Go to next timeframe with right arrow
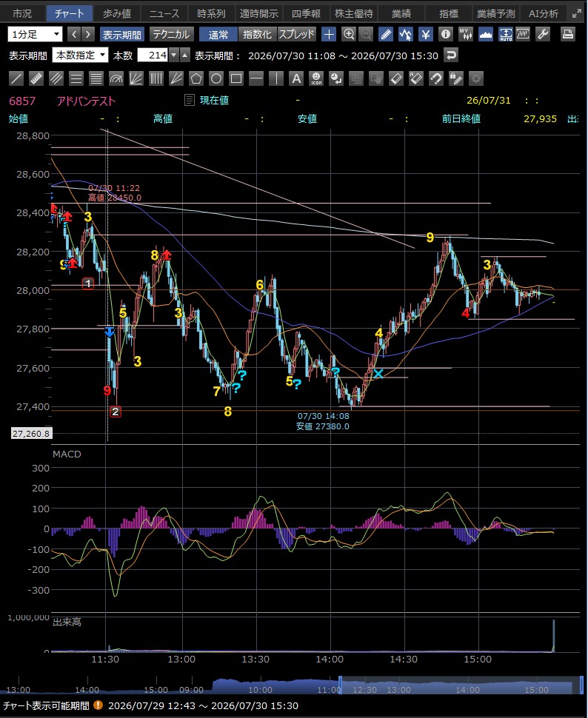This screenshot has height=718, width=588. (x=87, y=34)
